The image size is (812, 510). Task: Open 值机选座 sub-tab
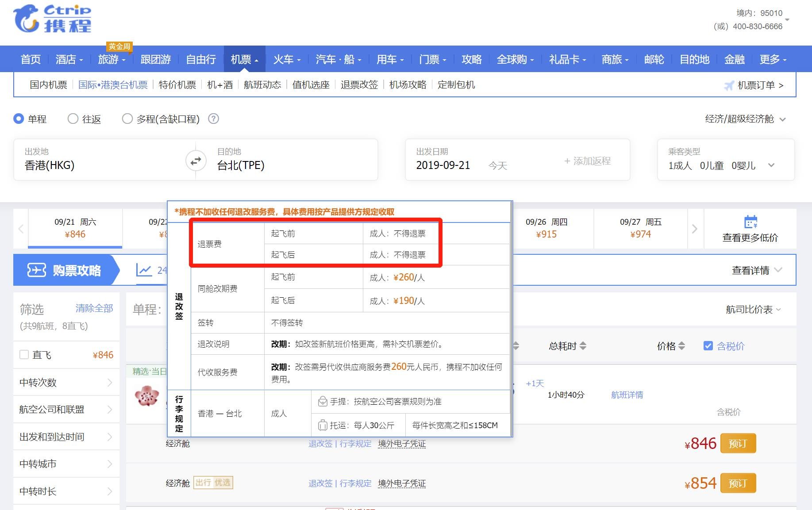[x=311, y=84]
